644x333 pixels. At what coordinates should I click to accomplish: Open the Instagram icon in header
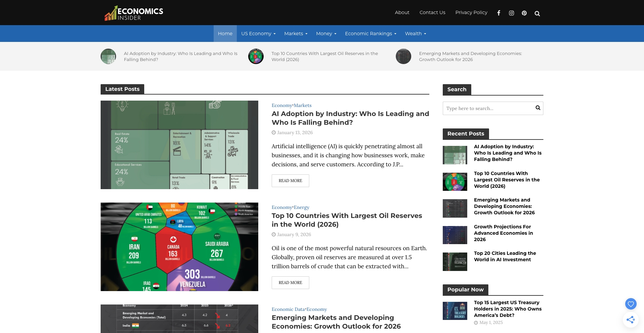point(511,13)
